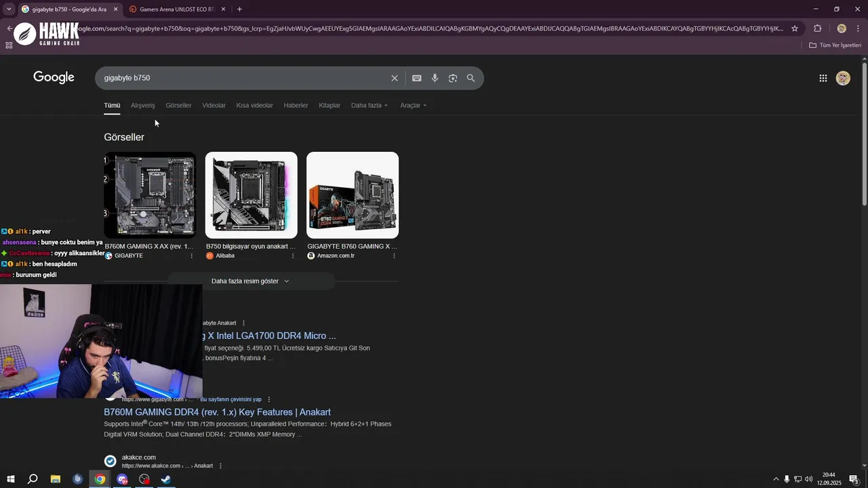Show hidden system tray icons
Viewport: 868px width, 488px height.
pos(776,479)
